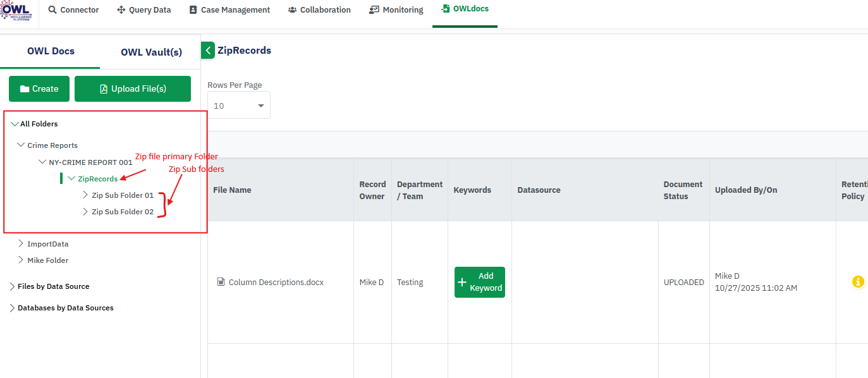This screenshot has height=378, width=868.
Task: Go to Case Management
Action: click(229, 10)
